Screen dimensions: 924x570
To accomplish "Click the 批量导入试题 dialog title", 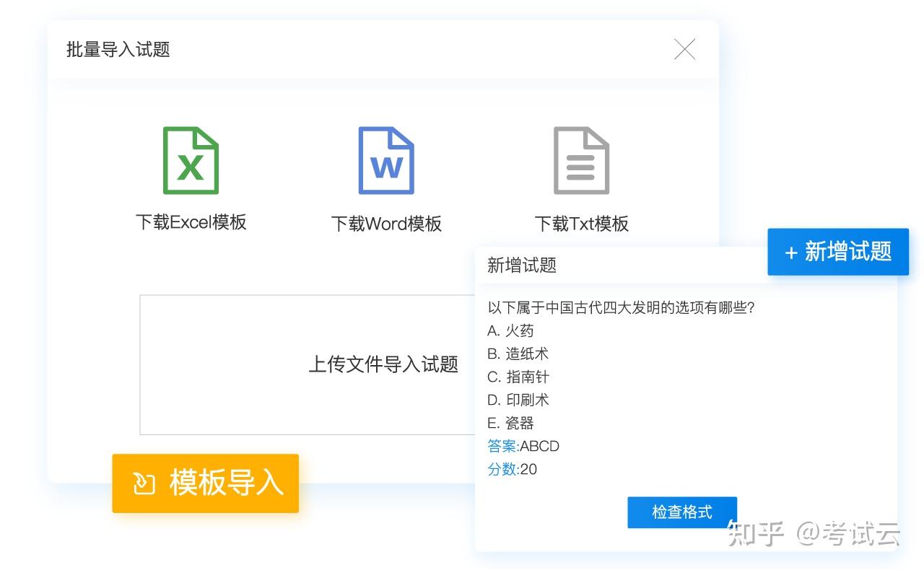I will click(118, 49).
